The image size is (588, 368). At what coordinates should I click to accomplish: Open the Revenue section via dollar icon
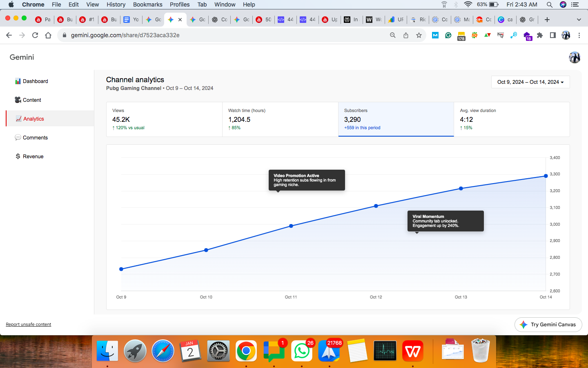coord(18,156)
